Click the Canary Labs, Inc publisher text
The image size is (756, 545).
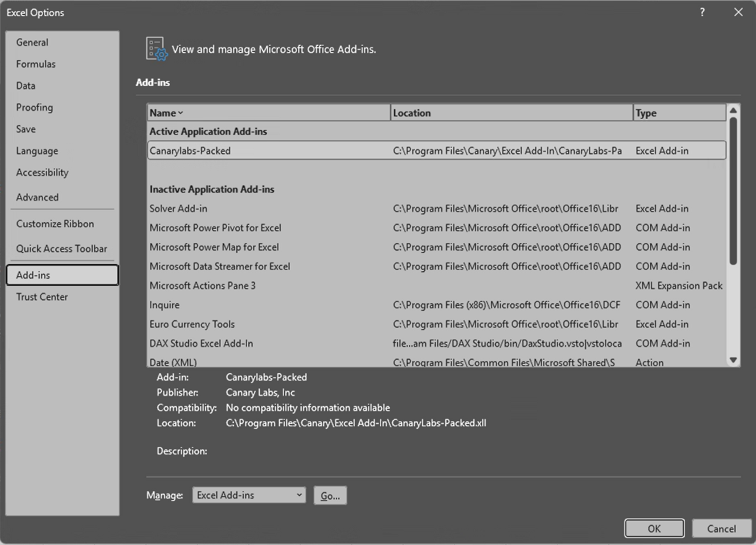pyautogui.click(x=261, y=393)
